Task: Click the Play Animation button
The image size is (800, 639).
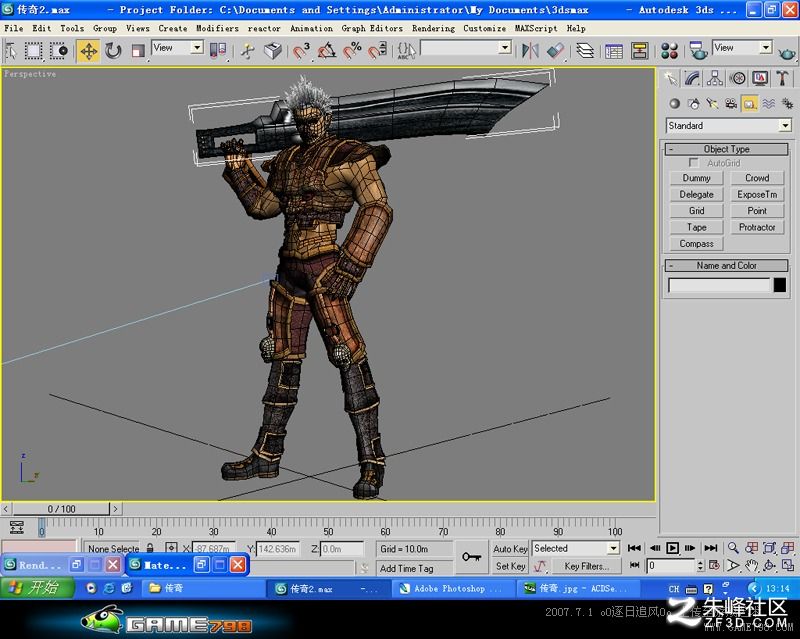Action: coord(672,548)
